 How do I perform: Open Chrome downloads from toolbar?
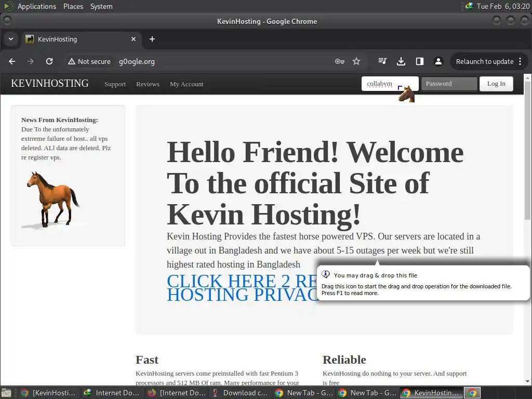pos(401,61)
